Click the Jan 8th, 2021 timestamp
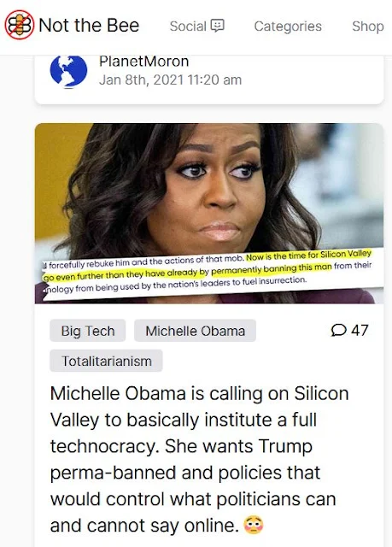The image size is (392, 547). click(x=170, y=79)
